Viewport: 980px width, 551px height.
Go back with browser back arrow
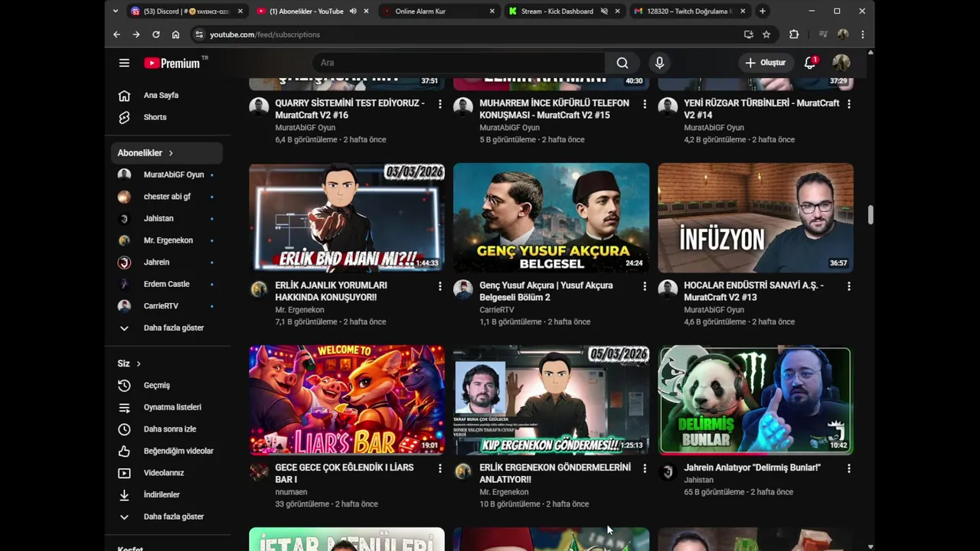pyautogui.click(x=116, y=34)
